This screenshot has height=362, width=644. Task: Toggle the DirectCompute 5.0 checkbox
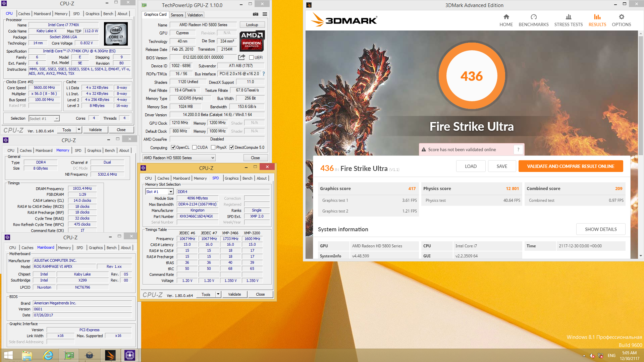[231, 147]
